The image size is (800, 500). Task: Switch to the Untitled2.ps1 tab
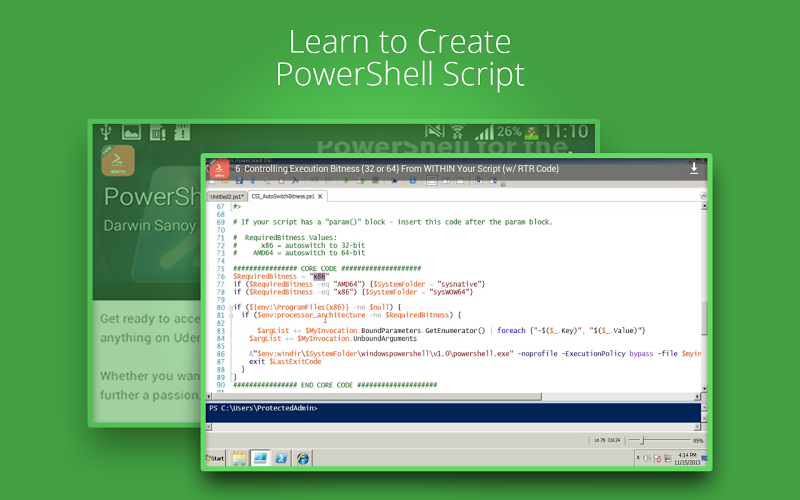[x=227, y=196]
